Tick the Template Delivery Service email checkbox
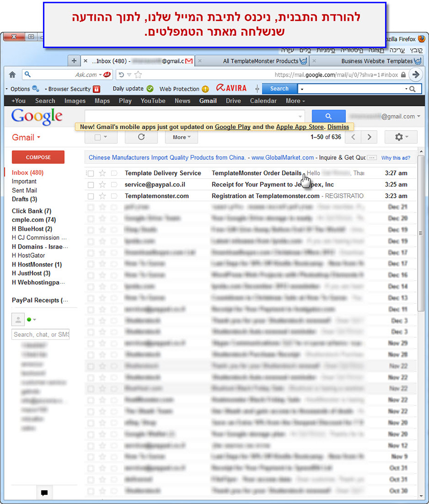 click(x=91, y=174)
